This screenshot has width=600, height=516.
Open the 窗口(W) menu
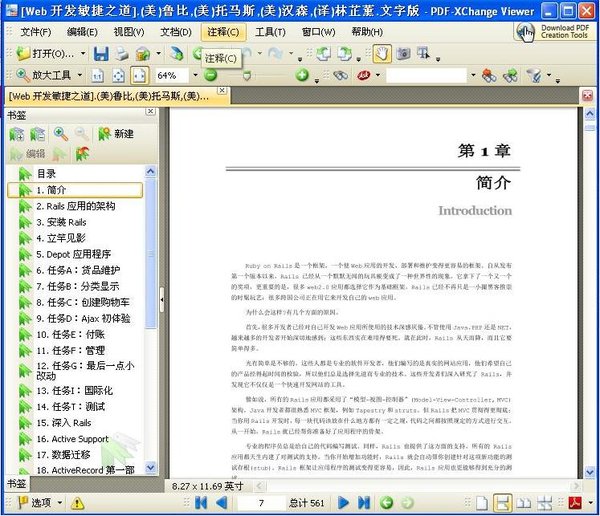(318, 32)
